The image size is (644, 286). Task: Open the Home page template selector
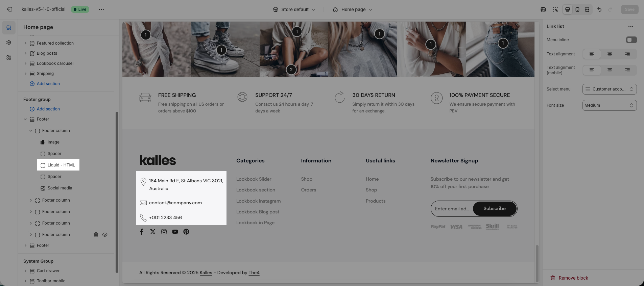tap(353, 9)
